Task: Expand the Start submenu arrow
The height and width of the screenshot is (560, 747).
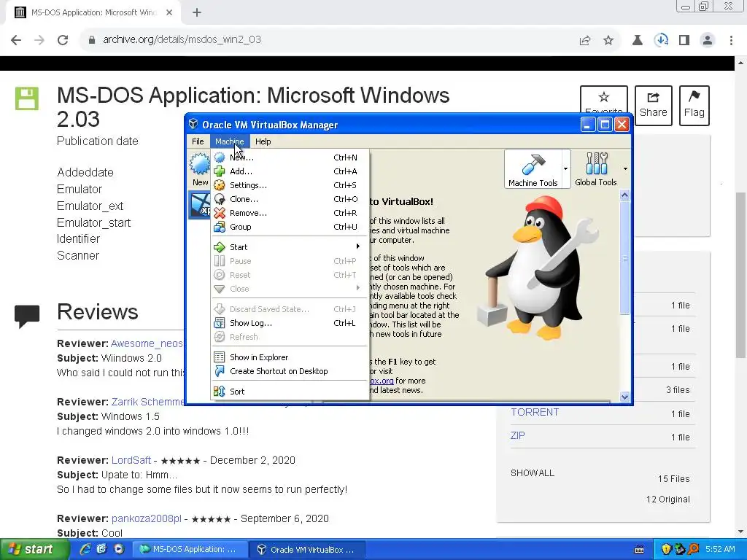Action: pyautogui.click(x=357, y=246)
